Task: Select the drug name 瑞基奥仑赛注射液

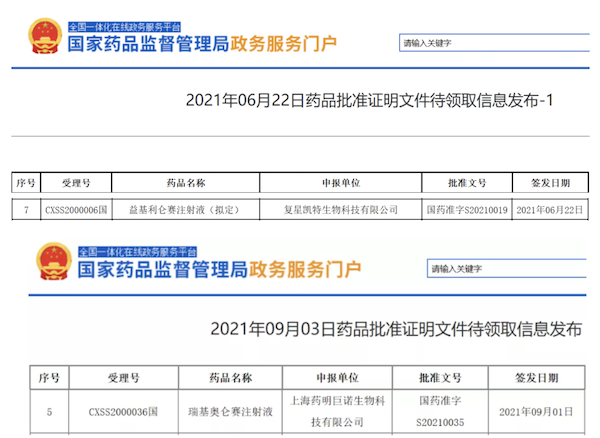Action: [x=230, y=412]
